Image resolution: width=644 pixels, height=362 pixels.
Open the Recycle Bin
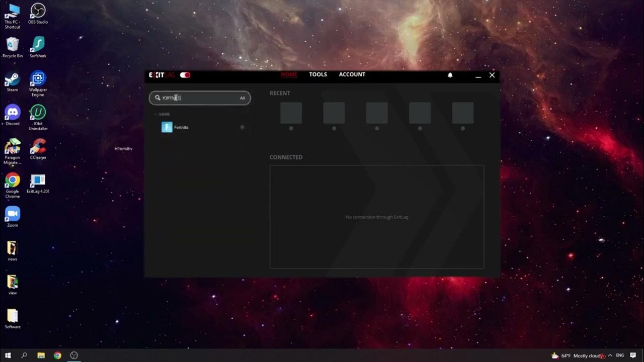(x=13, y=47)
